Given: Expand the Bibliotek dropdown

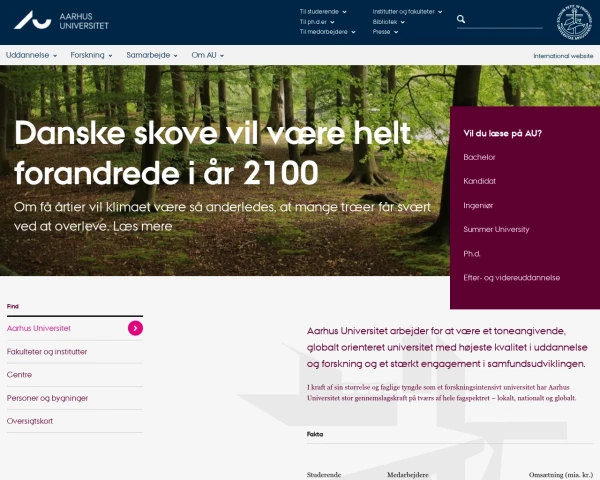Looking at the screenshot, I should (x=388, y=22).
